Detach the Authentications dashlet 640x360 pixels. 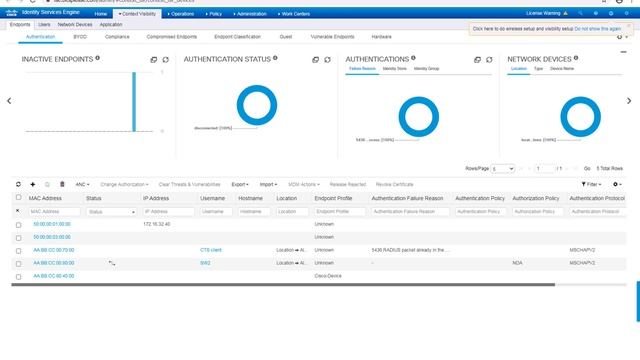pos(477,60)
